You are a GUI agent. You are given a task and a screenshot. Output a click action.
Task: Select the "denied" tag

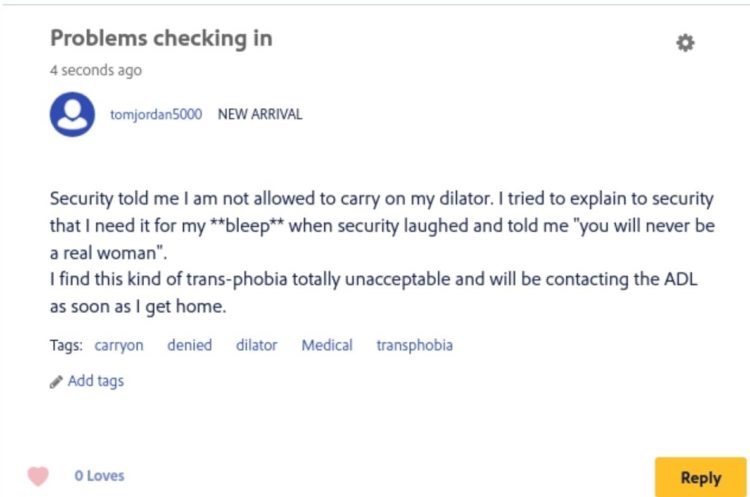(189, 345)
